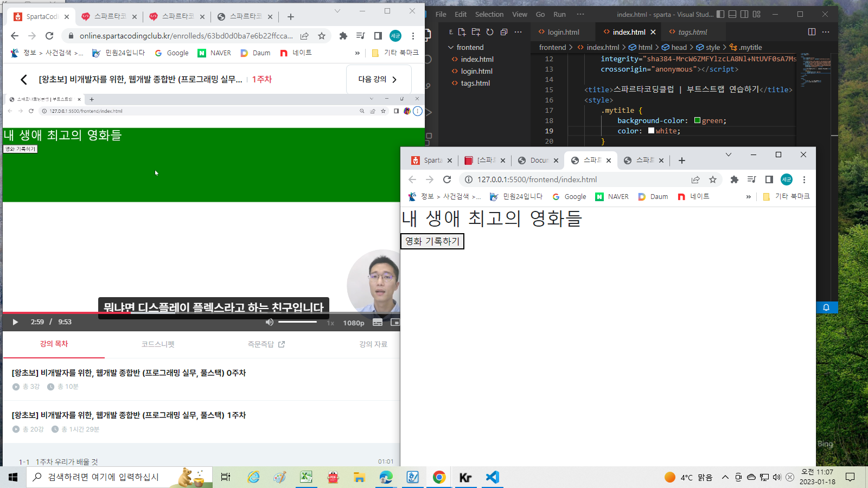Open the right Chrome three-dot menu
The width and height of the screenshot is (868, 488).
(x=804, y=179)
